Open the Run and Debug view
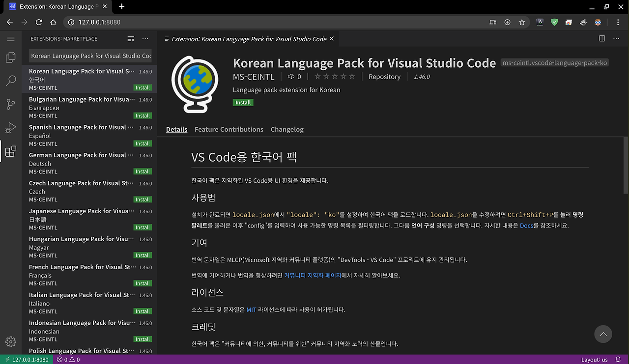 (x=11, y=128)
